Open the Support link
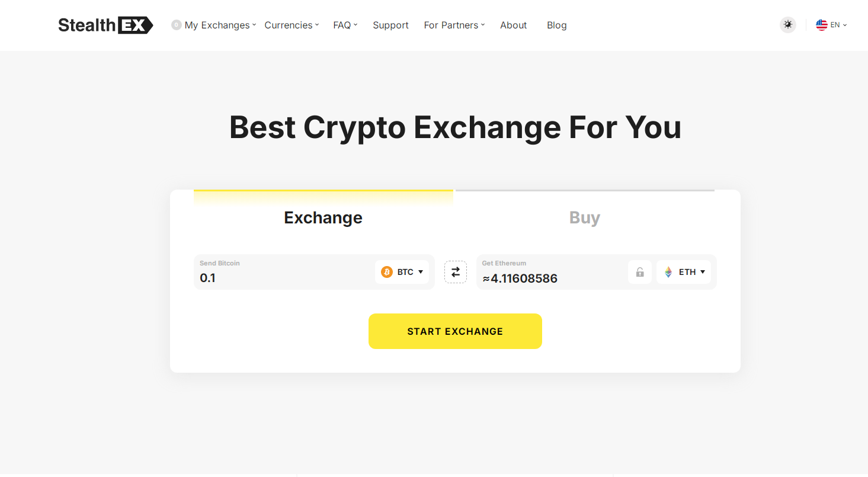 (x=390, y=25)
